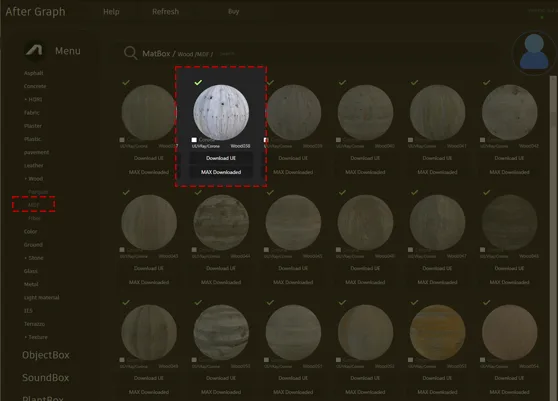This screenshot has width=558, height=401.
Task: Select the Wood054 sphere thumbnail
Action: (510, 332)
